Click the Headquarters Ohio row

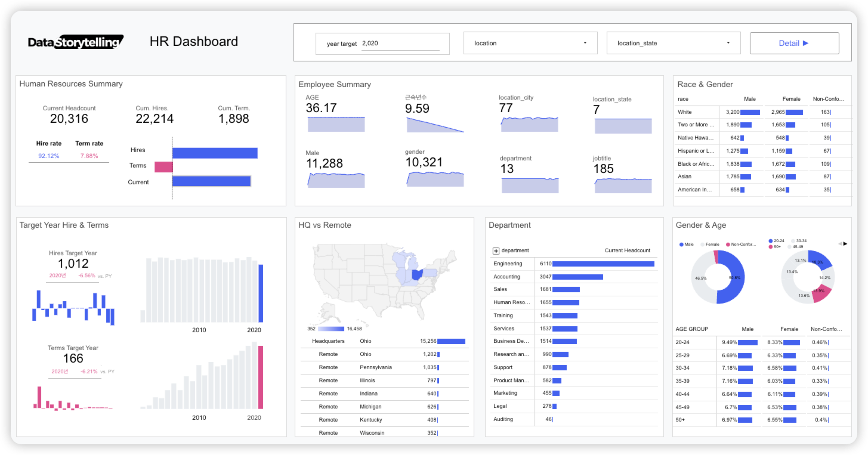tap(384, 341)
